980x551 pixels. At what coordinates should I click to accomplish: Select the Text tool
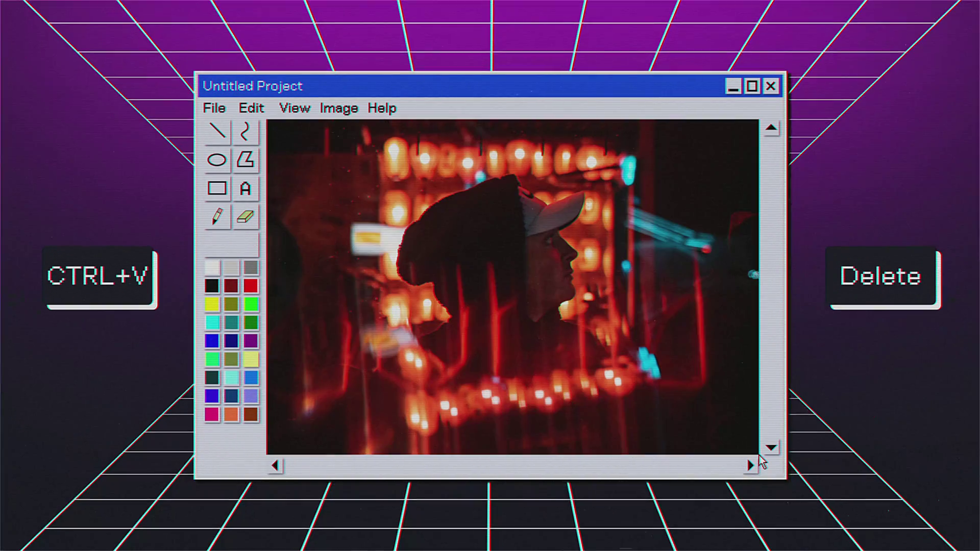coord(246,189)
